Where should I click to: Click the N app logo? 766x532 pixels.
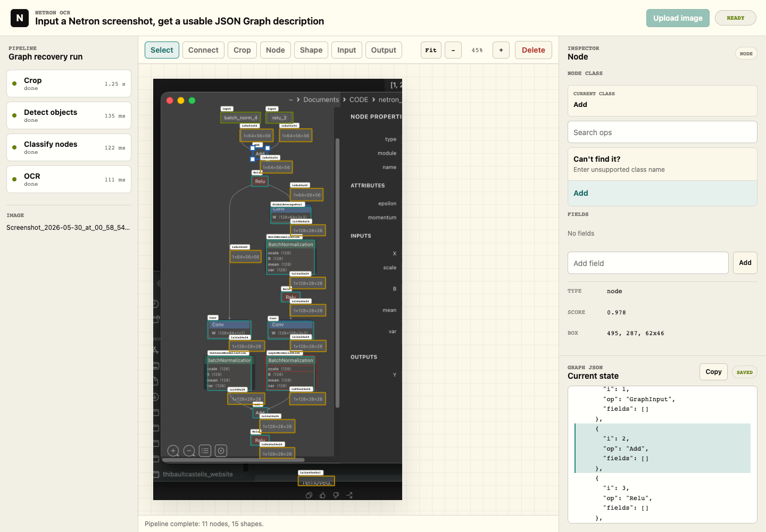point(20,18)
